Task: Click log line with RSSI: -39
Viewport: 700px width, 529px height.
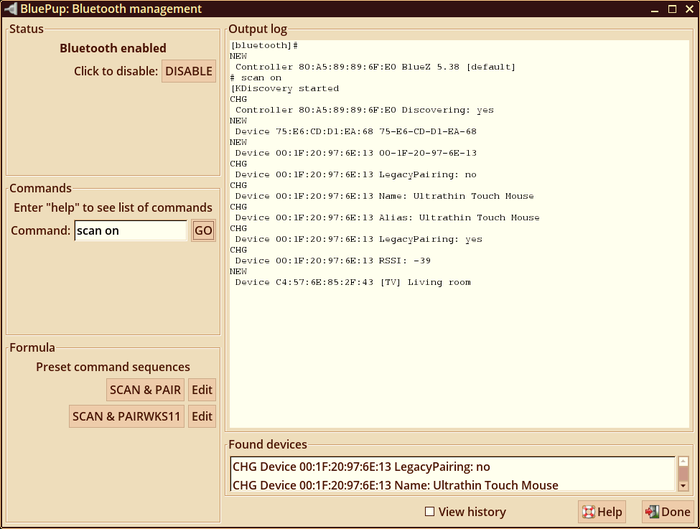Action: pos(333,261)
